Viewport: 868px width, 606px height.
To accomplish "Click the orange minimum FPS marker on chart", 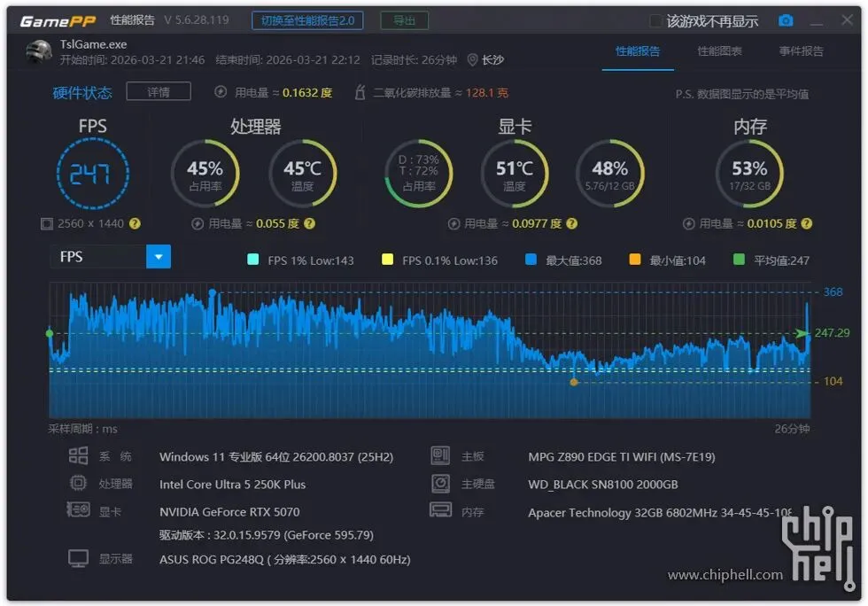I will click(x=574, y=382).
